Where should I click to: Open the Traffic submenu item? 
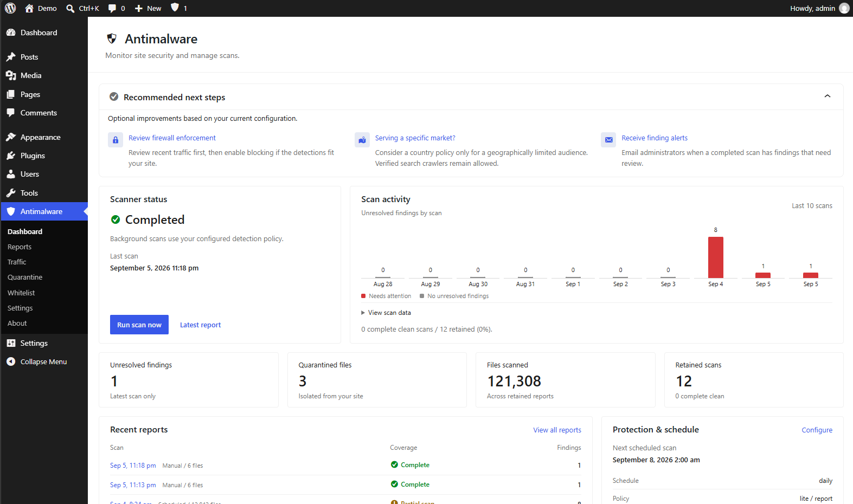(17, 262)
